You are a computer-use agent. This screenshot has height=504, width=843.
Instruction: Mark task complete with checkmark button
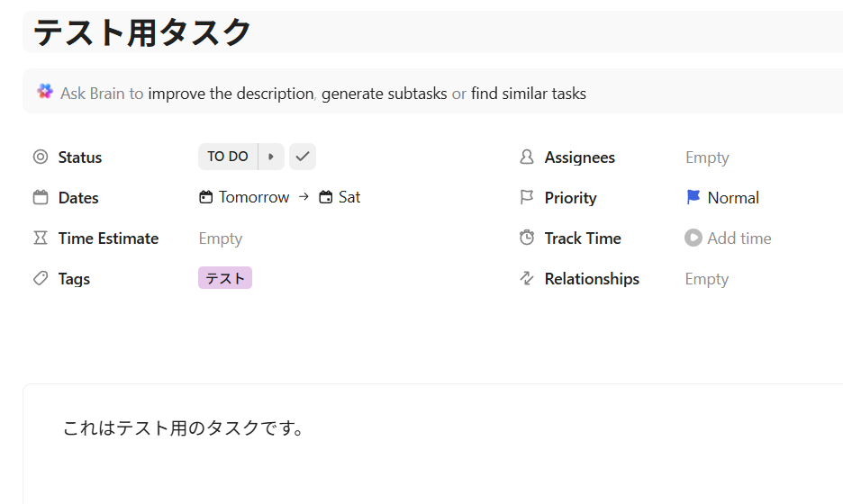[x=303, y=157]
